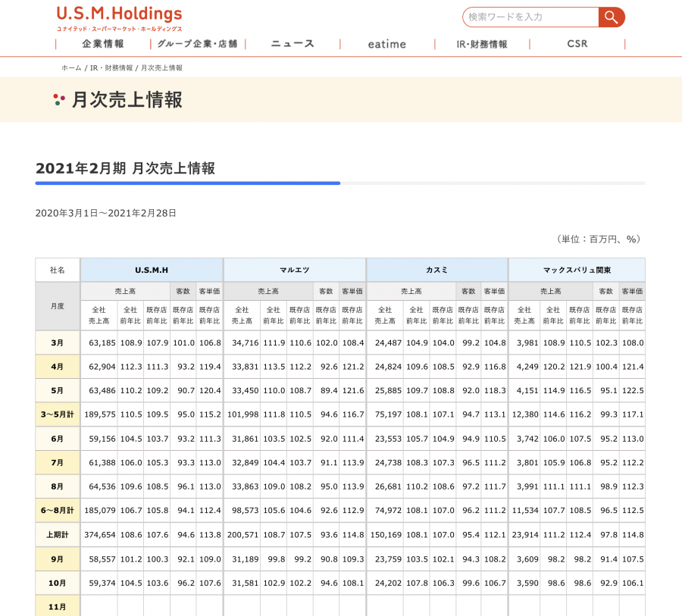682x616 pixels.
Task: Click マルエツ 3月 sales value 34,716
Action: click(246, 342)
